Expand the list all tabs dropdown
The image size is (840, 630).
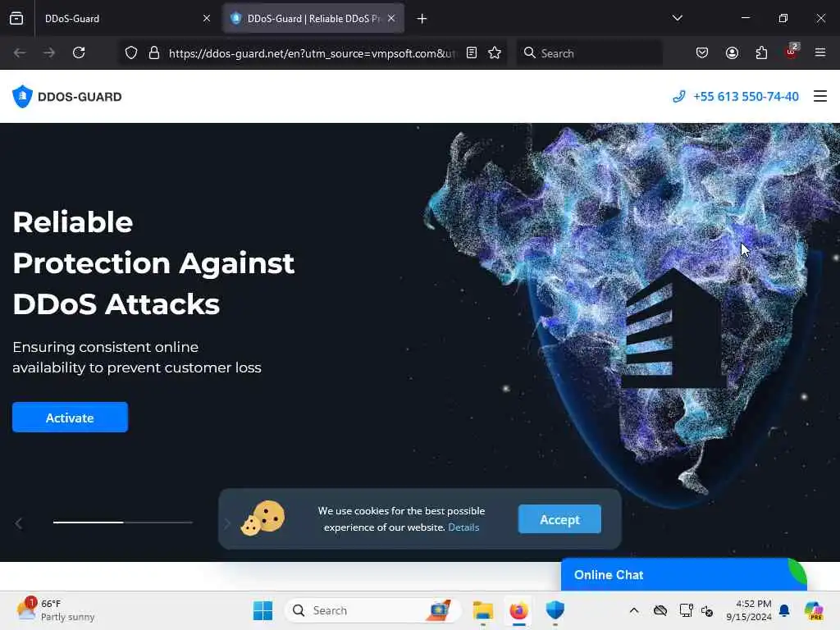(x=677, y=18)
